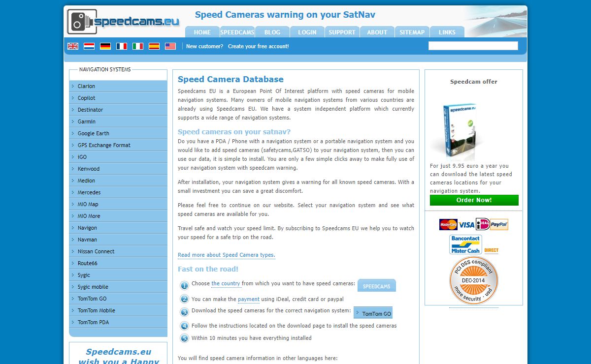Click the iDEAL payment logo
The width and height of the screenshot is (591, 364).
tap(482, 224)
